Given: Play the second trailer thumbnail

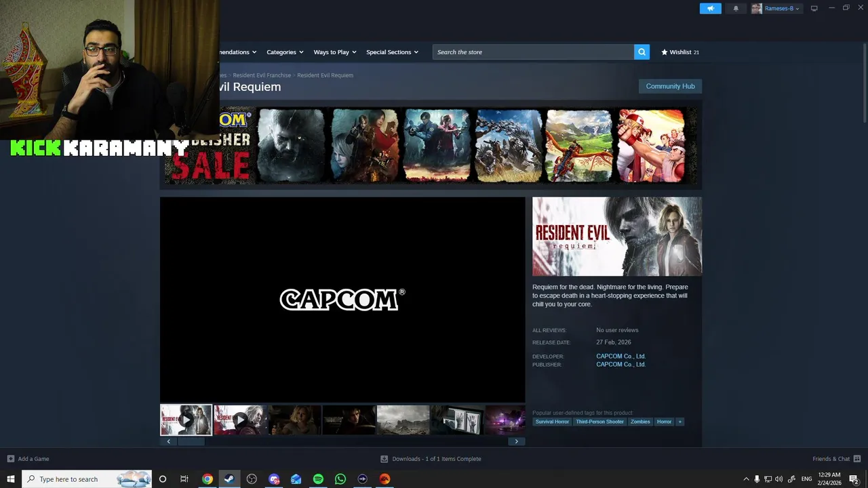Looking at the screenshot, I should tap(240, 420).
